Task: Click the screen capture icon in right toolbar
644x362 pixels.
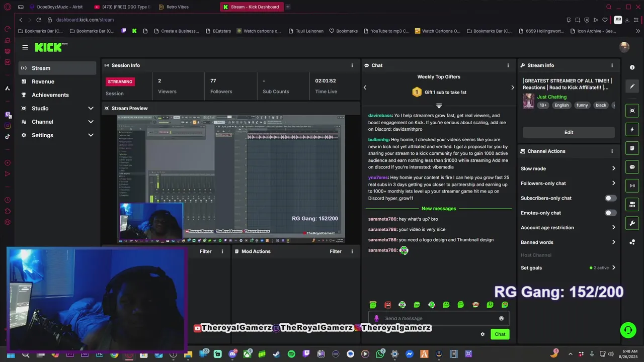Action: pos(632,111)
